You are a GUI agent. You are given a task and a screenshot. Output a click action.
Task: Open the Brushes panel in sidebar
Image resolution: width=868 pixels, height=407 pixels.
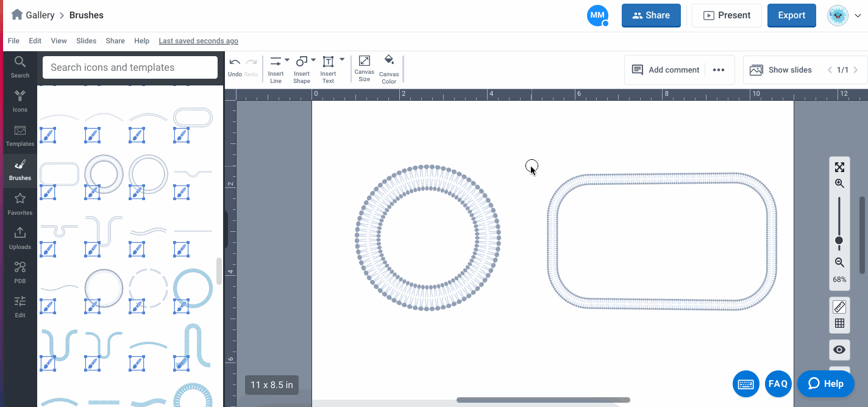pyautogui.click(x=20, y=170)
